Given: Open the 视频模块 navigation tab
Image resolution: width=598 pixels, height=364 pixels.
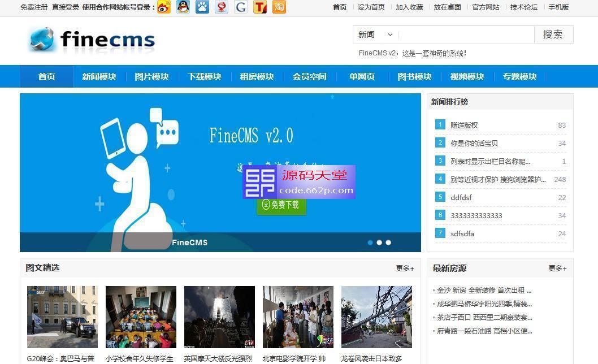Looking at the screenshot, I should pyautogui.click(x=467, y=77).
